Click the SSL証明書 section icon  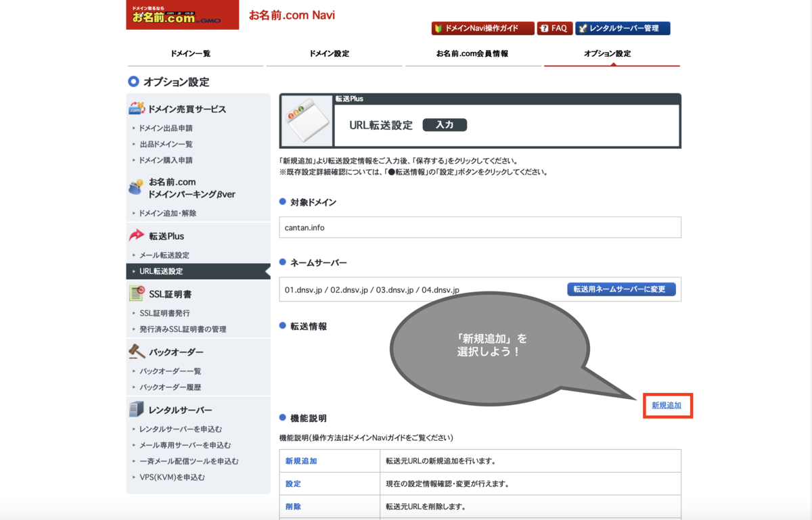[136, 293]
